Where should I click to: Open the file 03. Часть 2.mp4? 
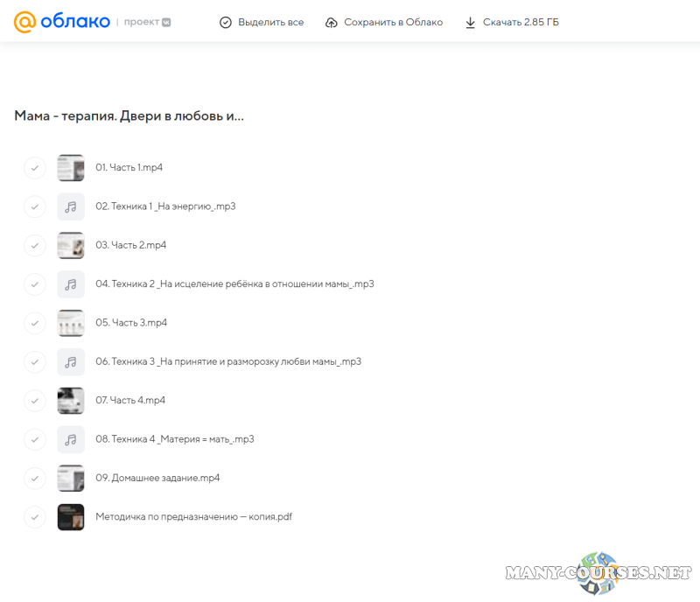pyautogui.click(x=131, y=245)
